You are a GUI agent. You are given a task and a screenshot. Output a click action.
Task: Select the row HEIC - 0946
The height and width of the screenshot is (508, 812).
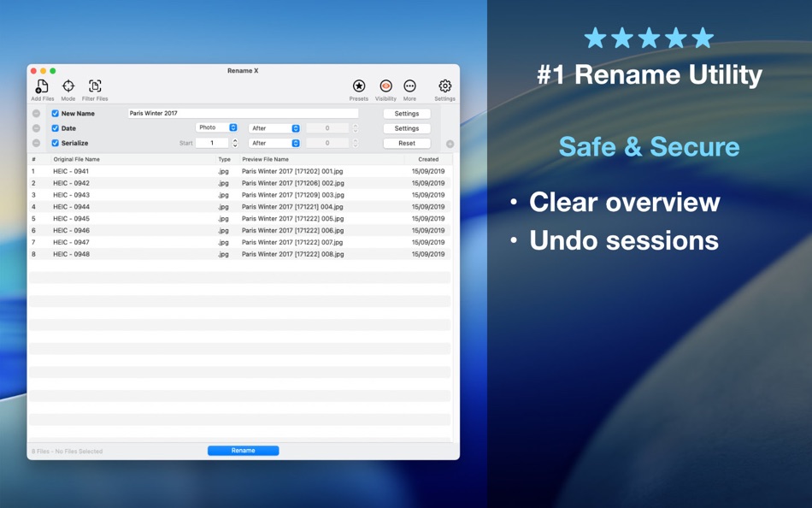(239, 231)
